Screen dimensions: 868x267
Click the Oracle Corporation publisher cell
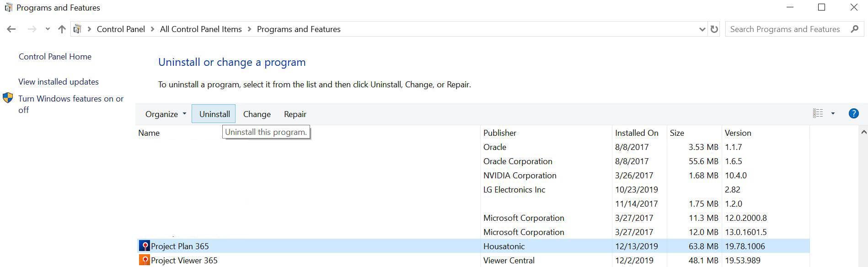(518, 161)
